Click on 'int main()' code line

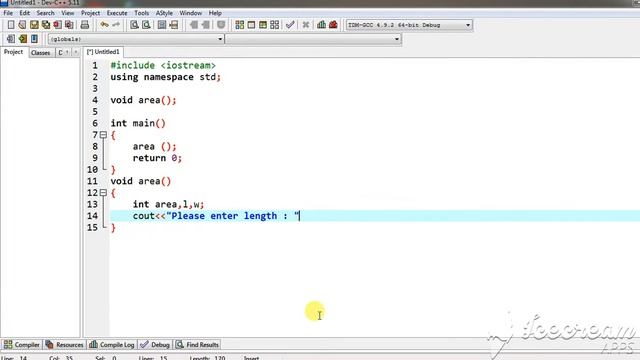(x=138, y=123)
